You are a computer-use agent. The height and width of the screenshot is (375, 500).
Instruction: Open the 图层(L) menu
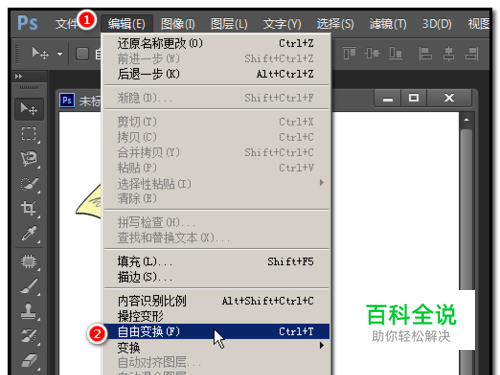click(229, 24)
